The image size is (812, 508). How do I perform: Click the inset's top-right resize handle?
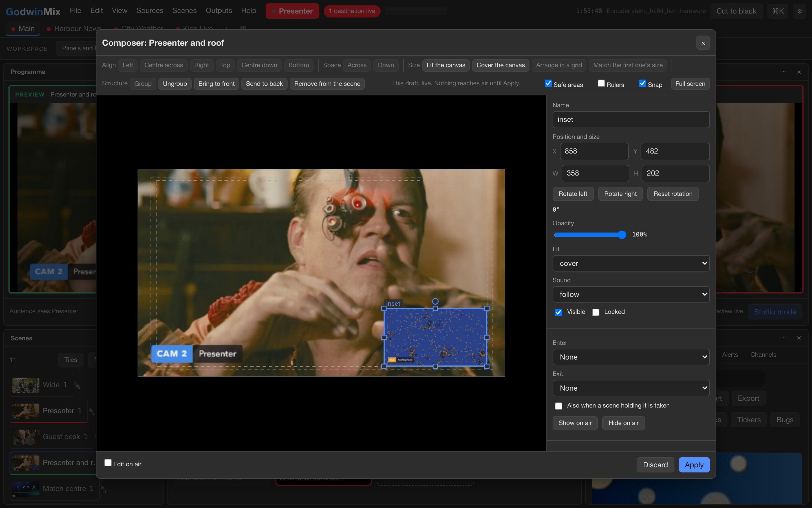pyautogui.click(x=487, y=308)
